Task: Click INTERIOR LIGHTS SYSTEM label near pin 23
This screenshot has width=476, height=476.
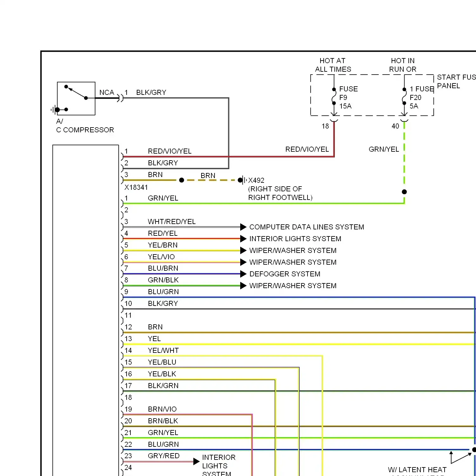Action: click(x=219, y=466)
